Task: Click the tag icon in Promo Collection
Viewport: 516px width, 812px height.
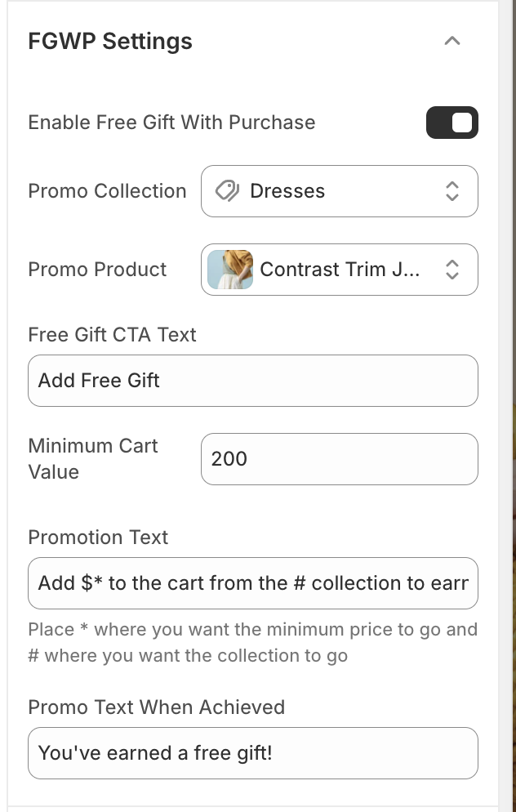Action: click(x=226, y=191)
